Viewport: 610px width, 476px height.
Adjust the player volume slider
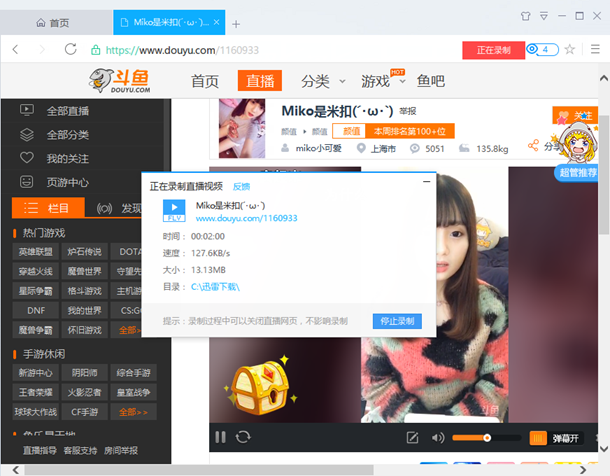pyautogui.click(x=486, y=438)
